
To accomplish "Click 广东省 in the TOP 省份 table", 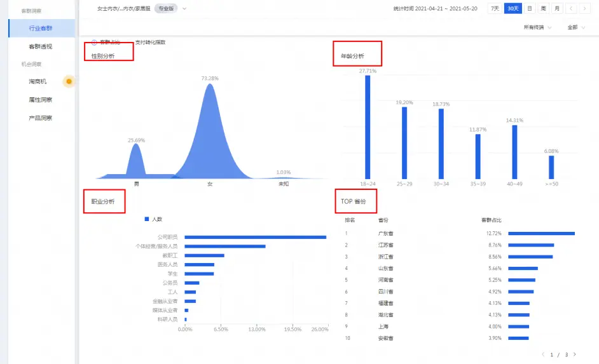I will pos(386,233).
